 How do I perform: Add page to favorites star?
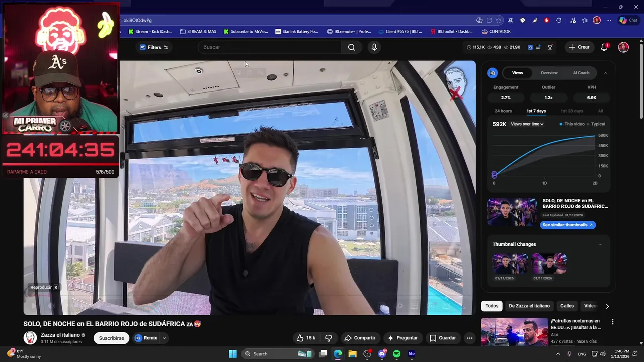[499, 20]
